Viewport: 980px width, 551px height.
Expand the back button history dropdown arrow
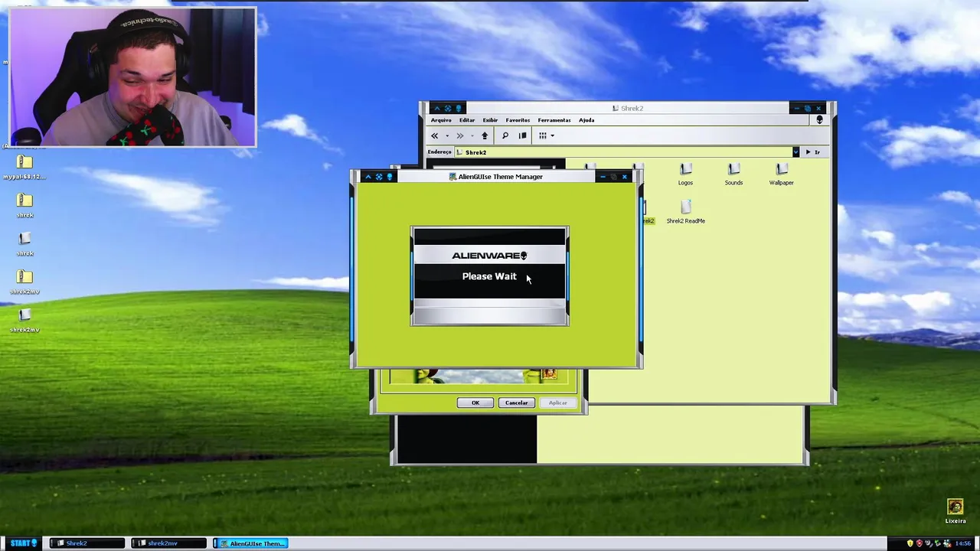point(447,136)
